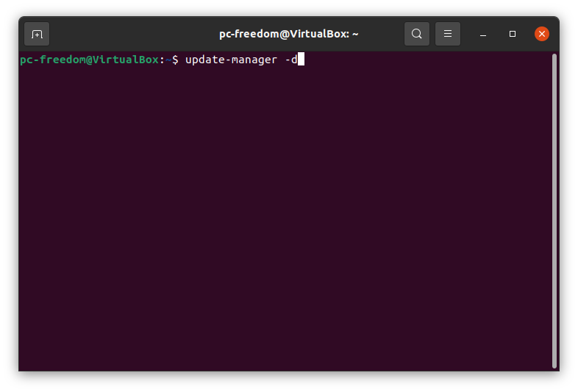578x392 pixels.
Task: Click the $ prompt symbol
Action: pos(175,60)
